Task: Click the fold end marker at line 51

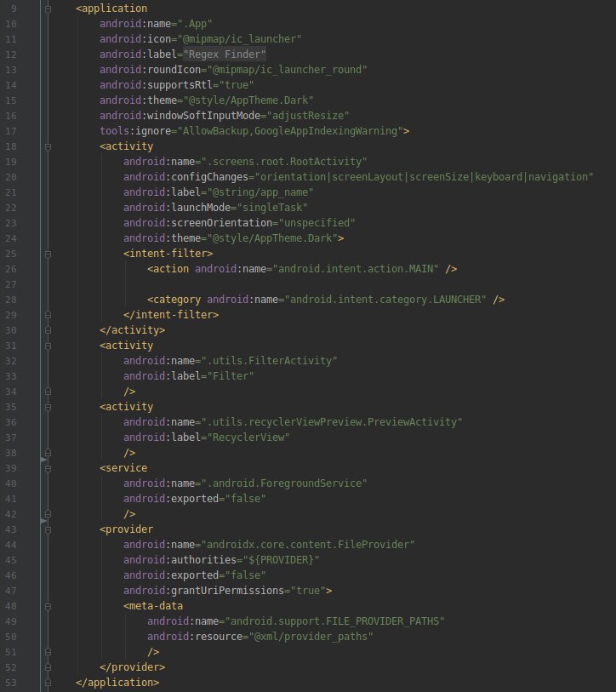Action: click(x=48, y=652)
